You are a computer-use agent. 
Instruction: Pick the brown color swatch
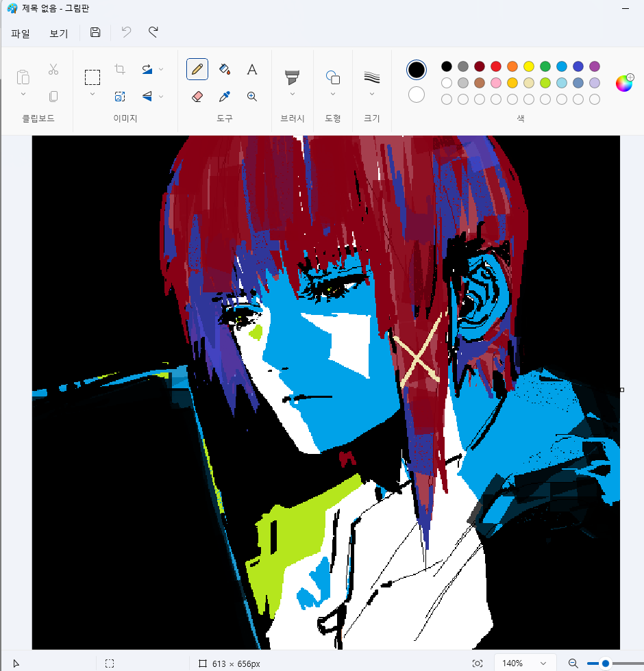479,83
